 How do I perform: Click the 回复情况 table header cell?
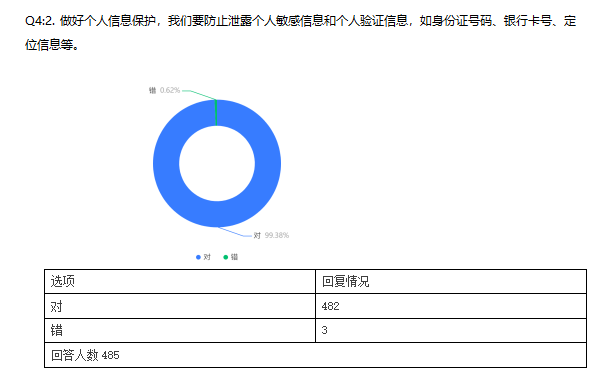(451, 281)
